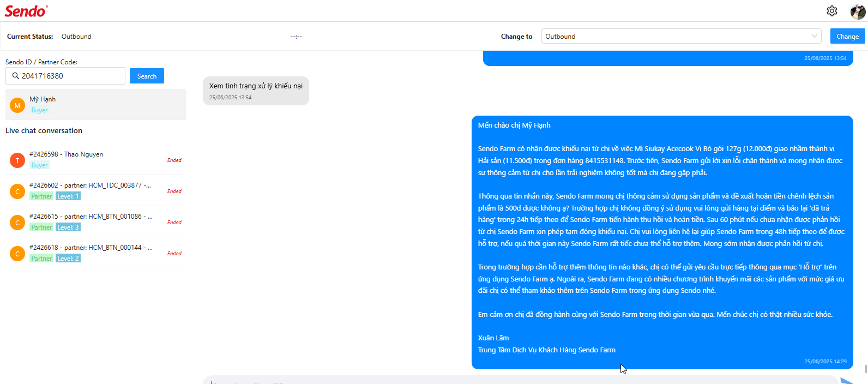
Task: Click the avatar of conversation #2426602
Action: (17, 191)
